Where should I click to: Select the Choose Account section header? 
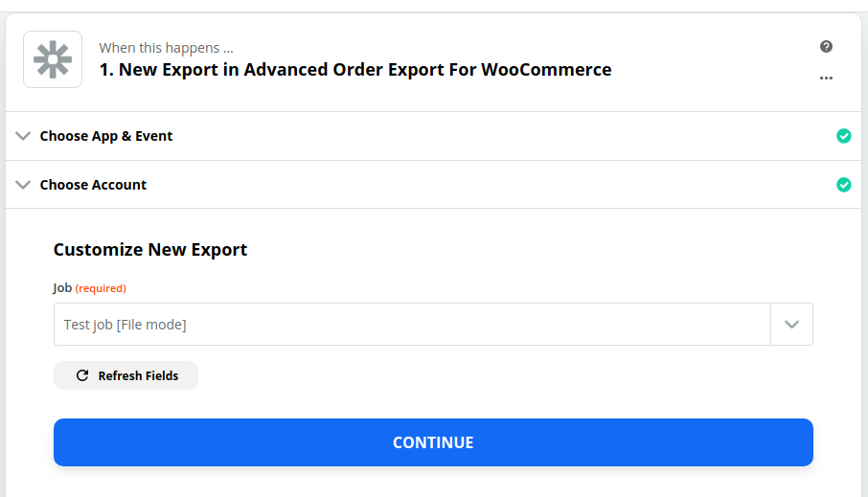(433, 184)
